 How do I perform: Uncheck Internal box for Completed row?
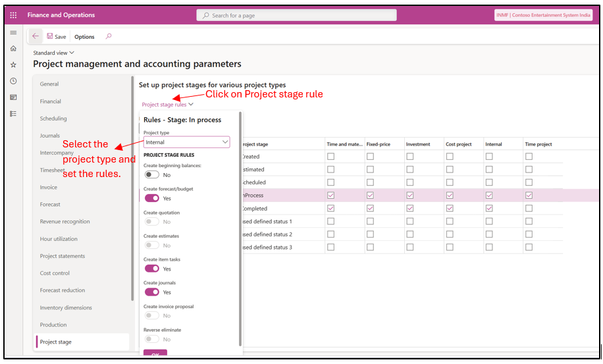tap(489, 209)
